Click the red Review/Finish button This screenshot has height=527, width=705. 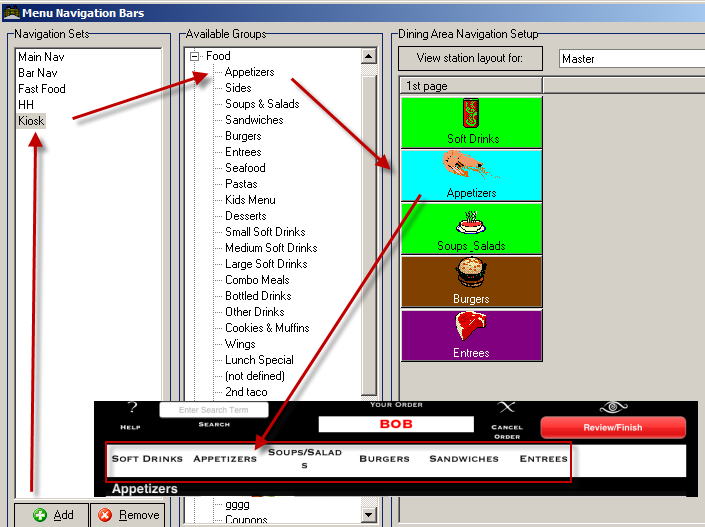tap(613, 428)
